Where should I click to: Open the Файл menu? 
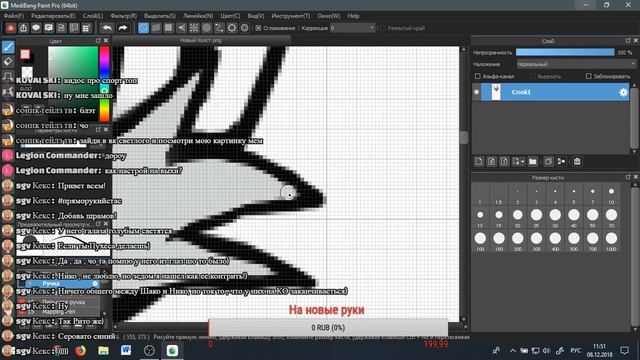pyautogui.click(x=14, y=16)
